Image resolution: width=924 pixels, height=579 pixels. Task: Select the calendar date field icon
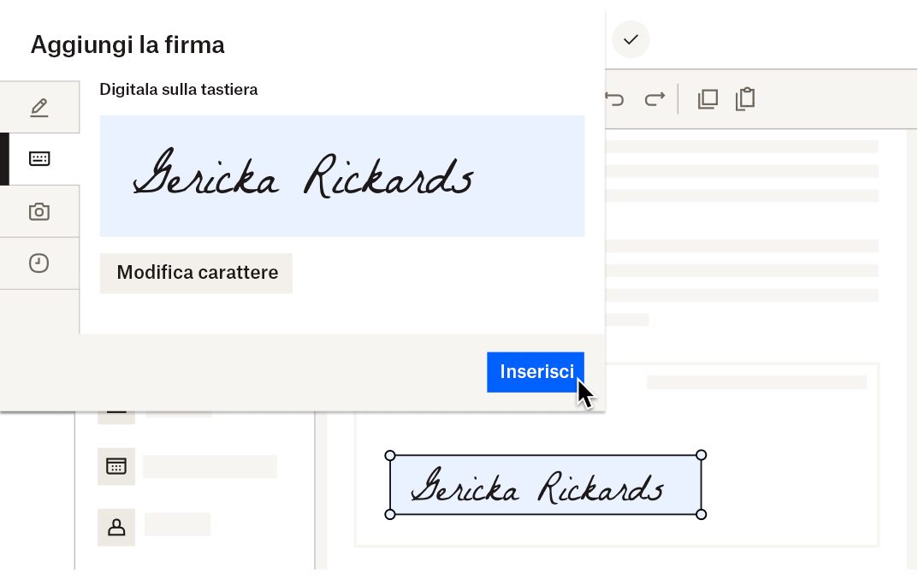point(115,466)
